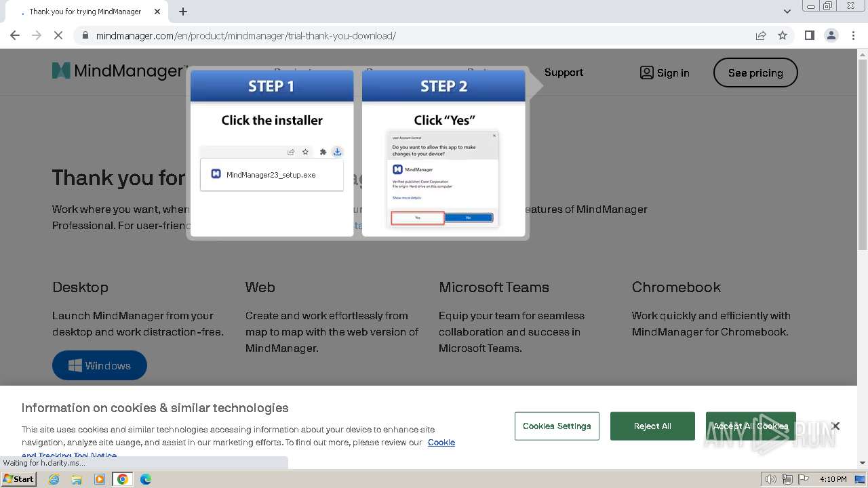Open volume control in system tray
The height and width of the screenshot is (488, 868).
[771, 479]
